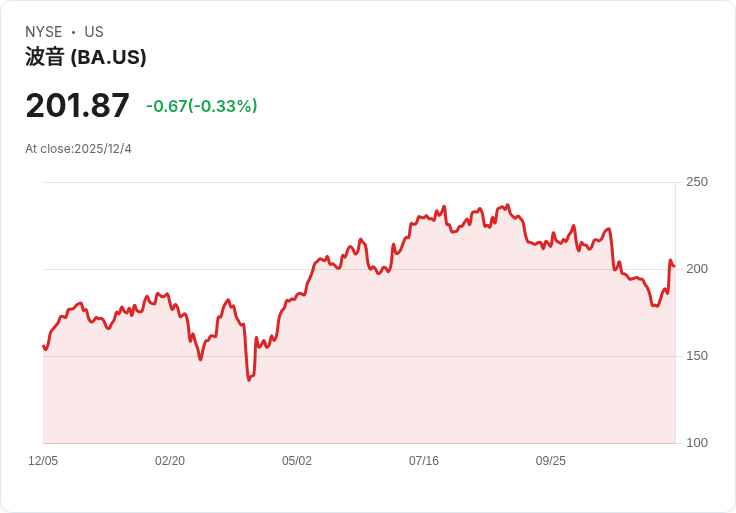The image size is (736, 513).
Task: Click the rightmost end of the price line
Action: (674, 266)
